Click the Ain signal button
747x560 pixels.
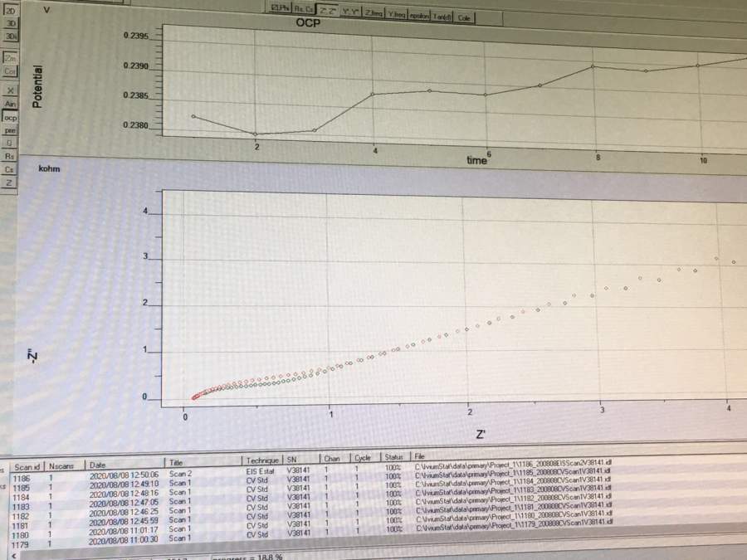(10, 104)
